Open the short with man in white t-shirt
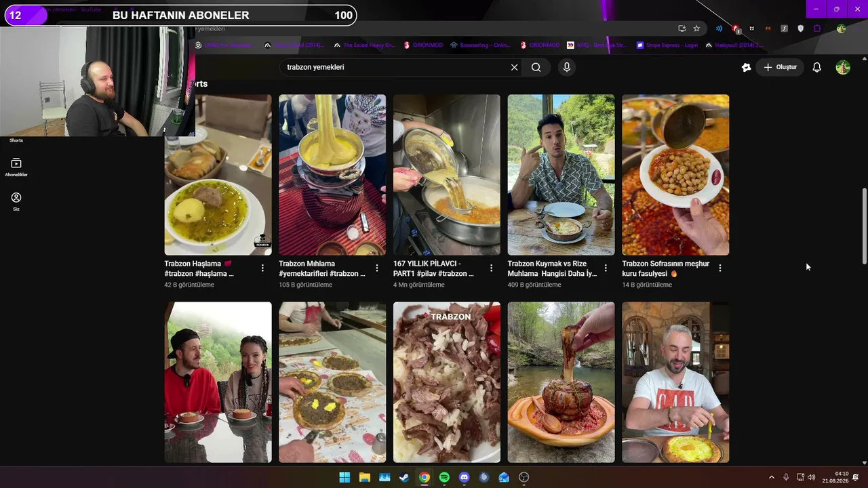The width and height of the screenshot is (868, 488). [x=675, y=382]
